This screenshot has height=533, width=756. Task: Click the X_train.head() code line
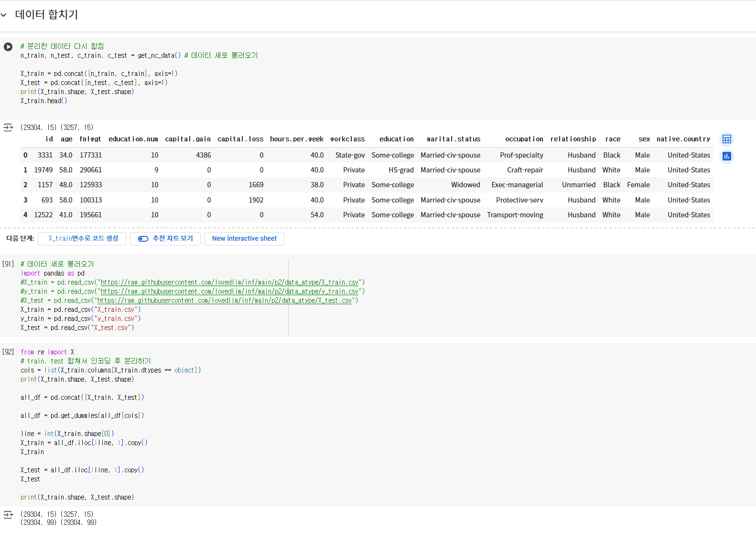pyautogui.click(x=44, y=101)
